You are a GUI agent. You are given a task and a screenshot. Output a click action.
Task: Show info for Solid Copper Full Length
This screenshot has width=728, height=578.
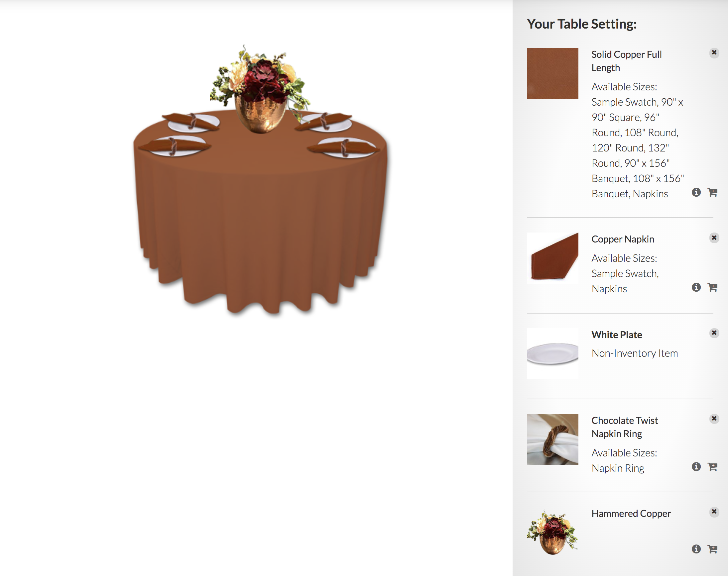click(x=696, y=192)
